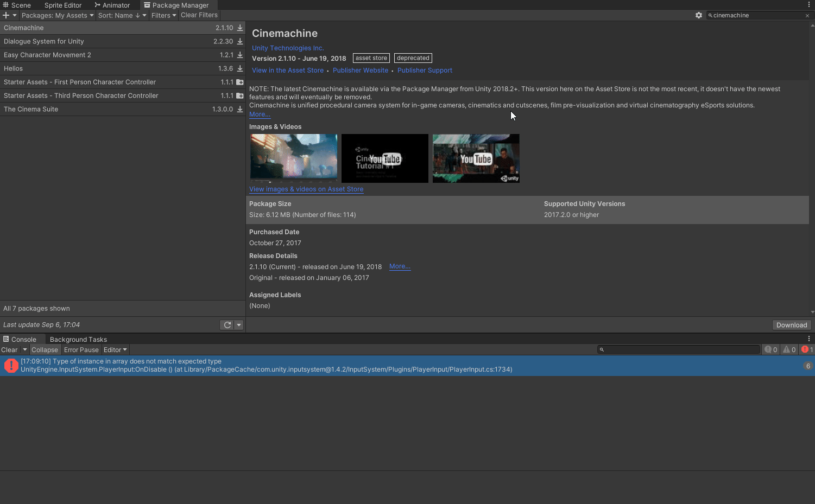This screenshot has height=504, width=815.
Task: Select Dialogue System for Unity package
Action: tap(123, 41)
